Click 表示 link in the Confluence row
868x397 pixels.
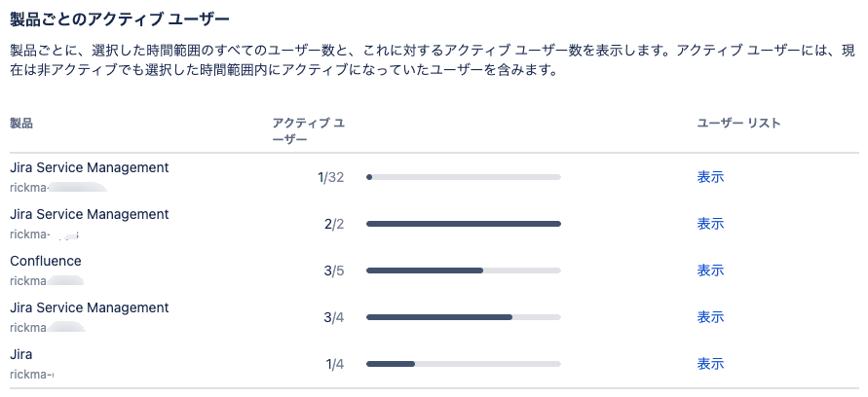(710, 271)
